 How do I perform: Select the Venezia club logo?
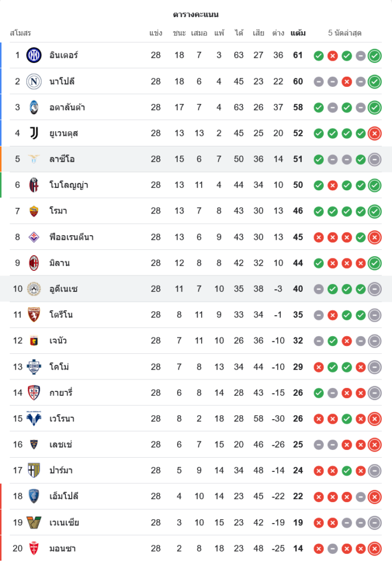tap(34, 523)
